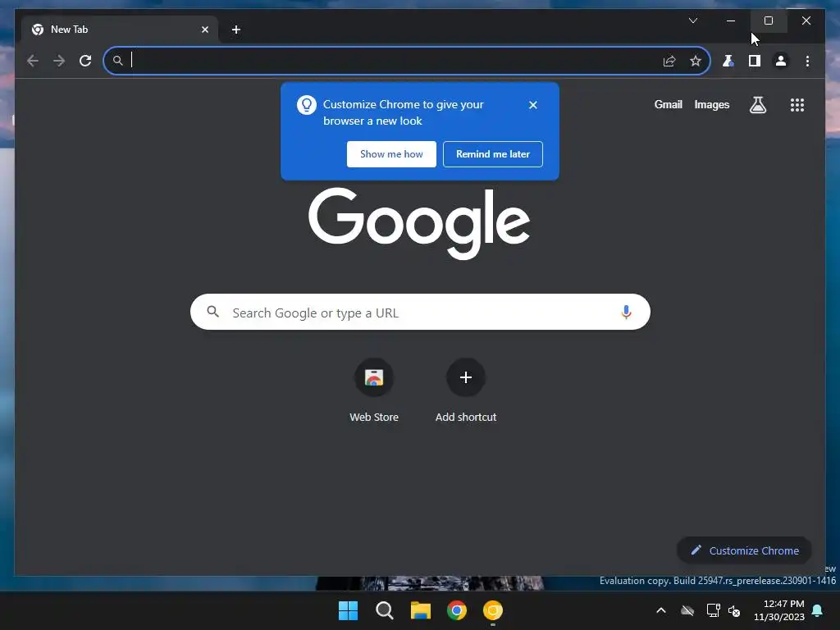Open Chrome Labs flask icon in toolbar
Screen dimensions: 840x630
point(728,61)
